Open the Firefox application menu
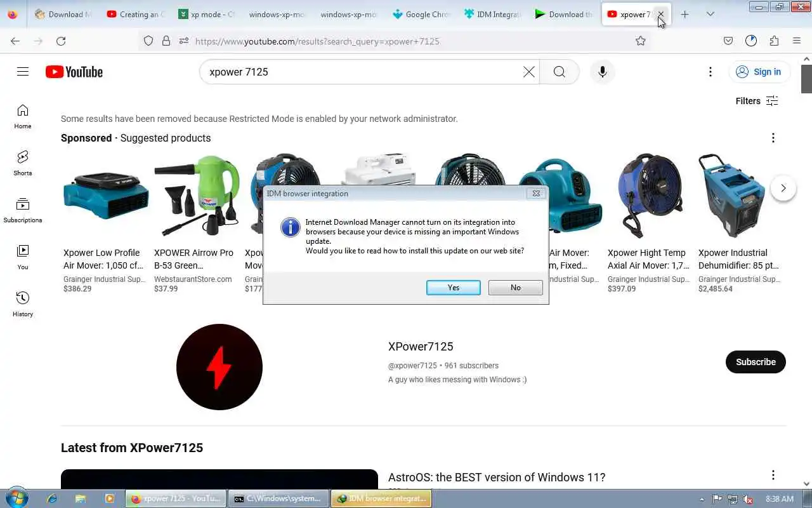This screenshot has height=508, width=812. pos(797,41)
